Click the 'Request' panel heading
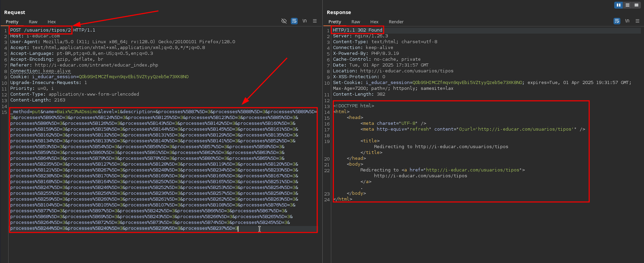 point(14,12)
